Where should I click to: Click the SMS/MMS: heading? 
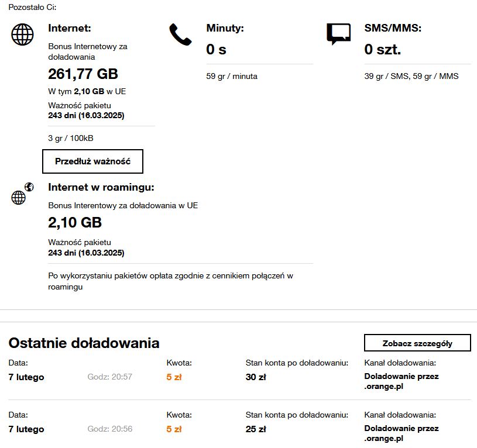click(x=393, y=28)
